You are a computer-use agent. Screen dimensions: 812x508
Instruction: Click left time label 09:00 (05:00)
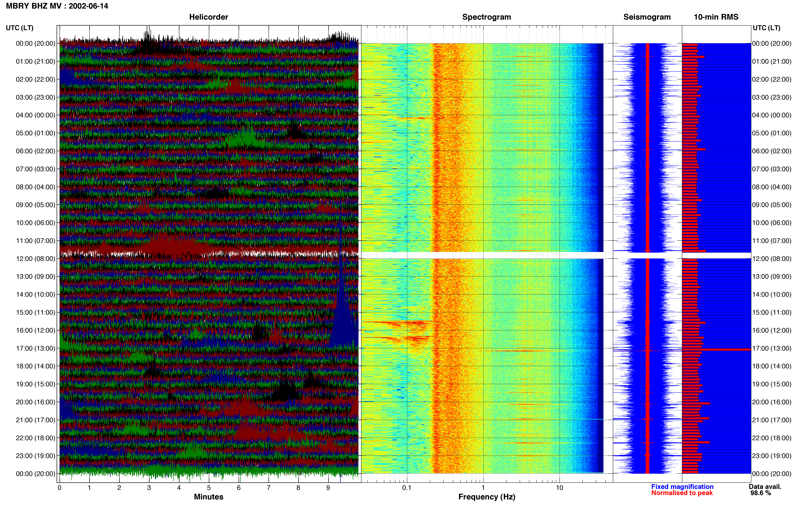(36, 205)
